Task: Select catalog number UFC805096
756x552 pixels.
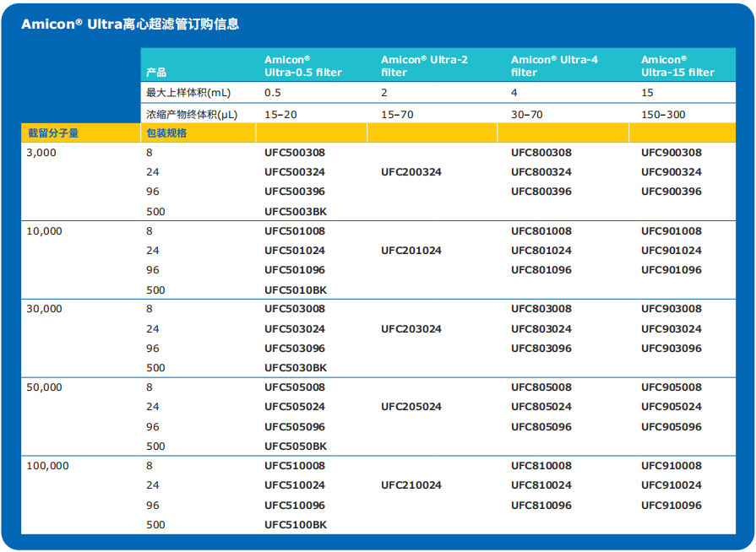Action: 541,427
